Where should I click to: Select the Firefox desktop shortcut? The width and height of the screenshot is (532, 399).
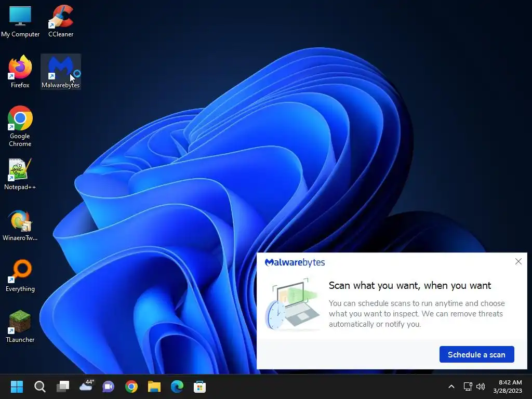(20, 72)
